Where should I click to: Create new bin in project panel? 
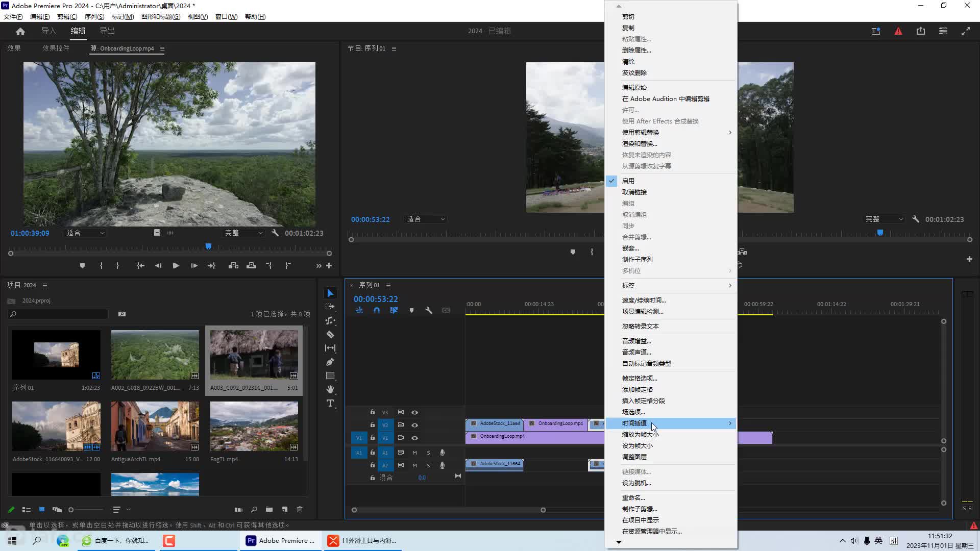coord(269,509)
